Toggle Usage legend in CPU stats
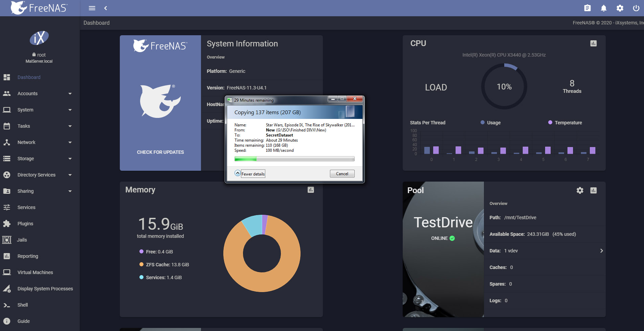This screenshot has width=644, height=331. [x=490, y=123]
